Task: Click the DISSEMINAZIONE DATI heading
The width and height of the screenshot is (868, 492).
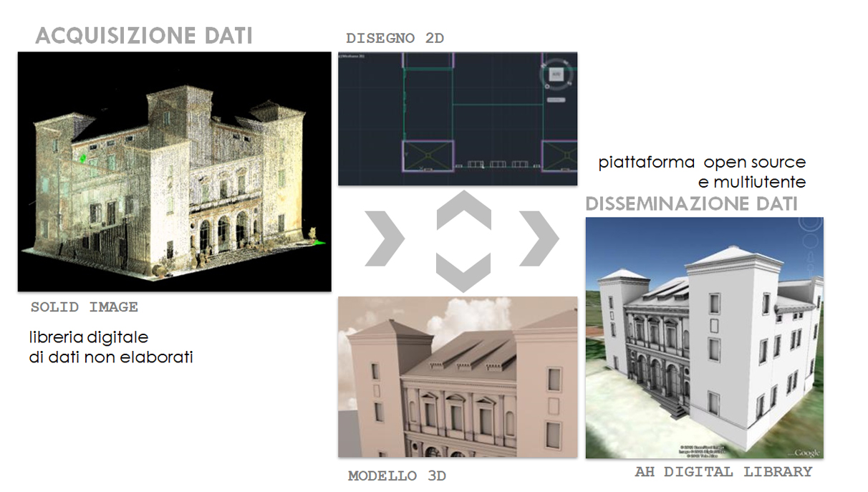Action: [691, 204]
